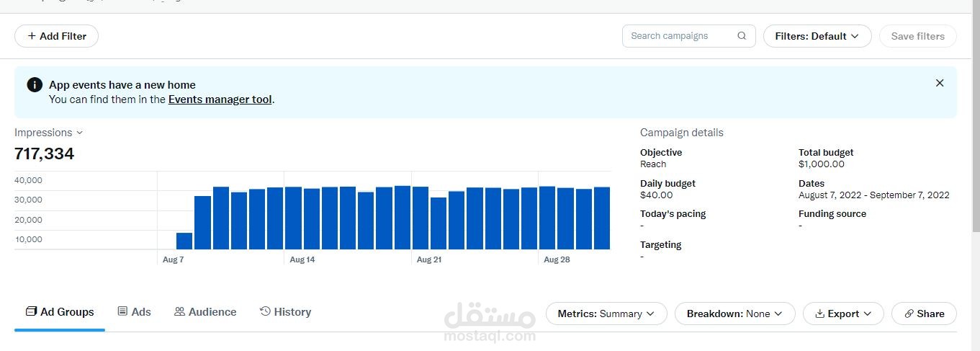The width and height of the screenshot is (980, 351).
Task: Open the History tab
Action: click(x=285, y=312)
